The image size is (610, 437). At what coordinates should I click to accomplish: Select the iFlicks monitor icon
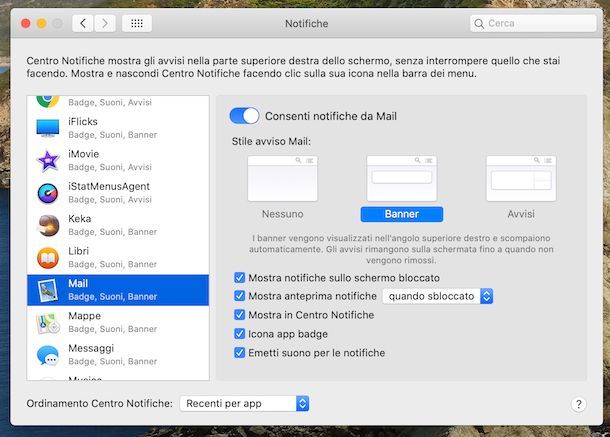click(x=48, y=128)
